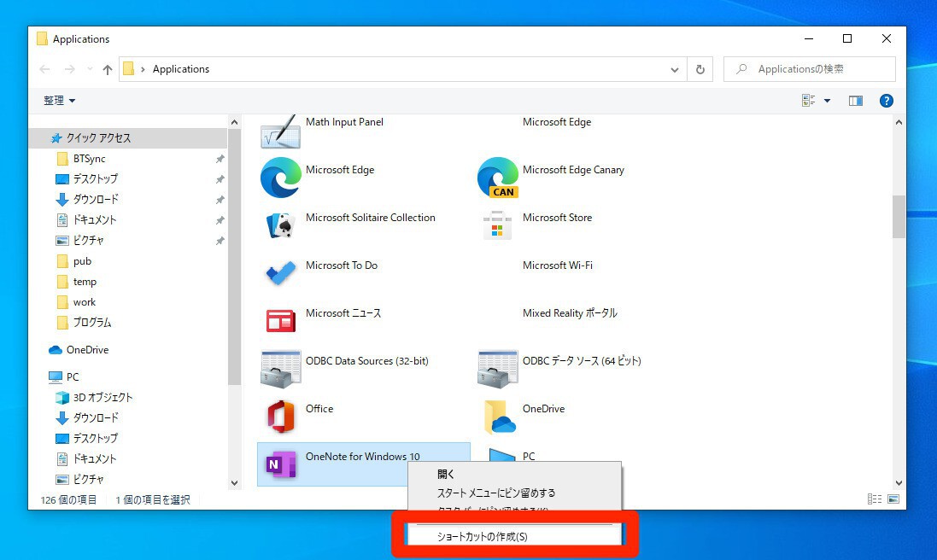Select the second Microsoft Edge entry at top right
937x560 pixels.
pyautogui.click(x=557, y=122)
